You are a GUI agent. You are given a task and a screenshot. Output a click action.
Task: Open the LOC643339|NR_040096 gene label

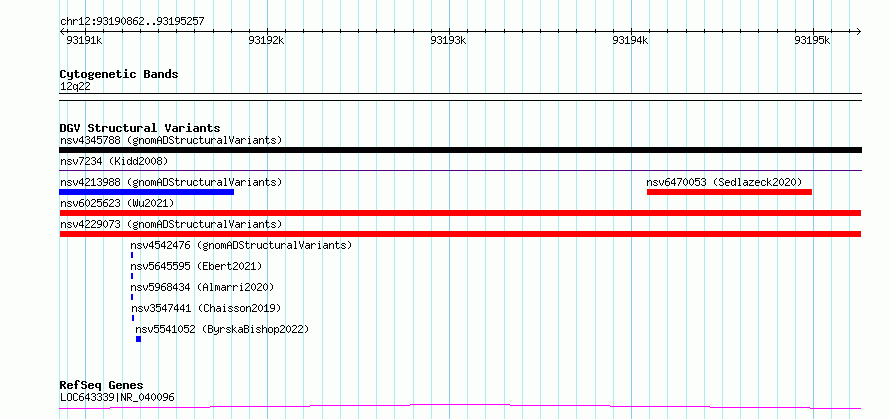(x=117, y=397)
